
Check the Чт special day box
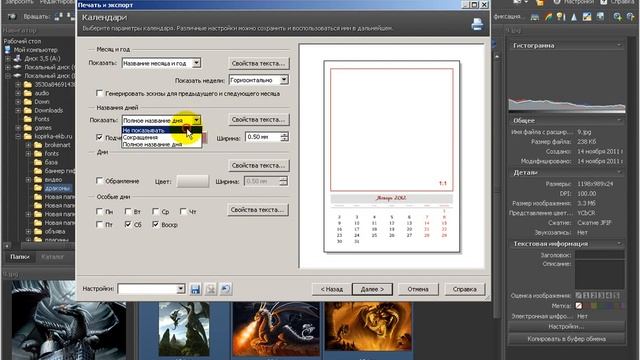point(183,211)
